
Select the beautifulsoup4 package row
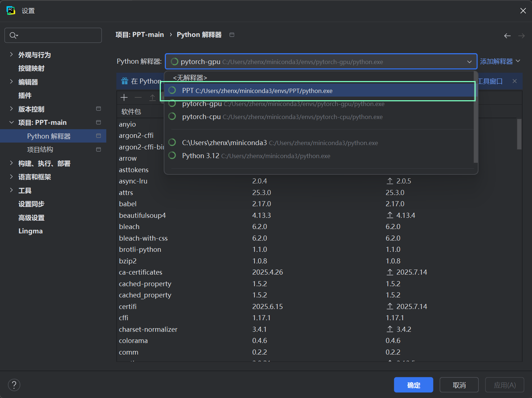tap(319, 215)
